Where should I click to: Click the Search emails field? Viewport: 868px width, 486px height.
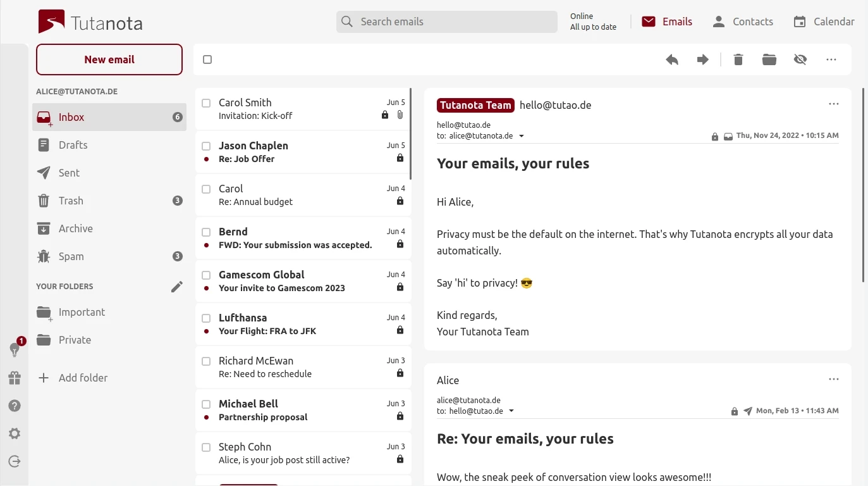point(447,22)
